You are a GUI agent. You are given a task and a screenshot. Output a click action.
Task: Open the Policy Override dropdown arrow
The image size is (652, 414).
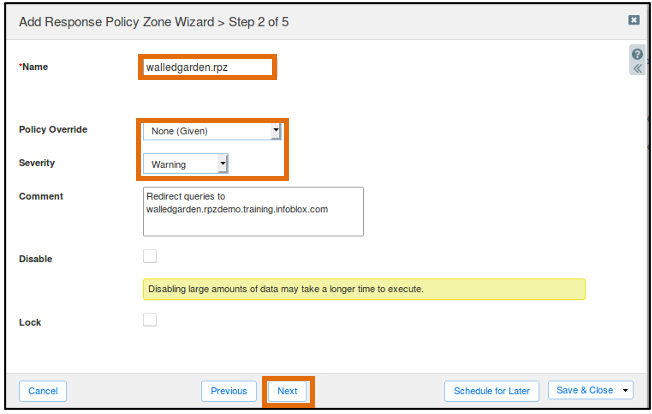(276, 131)
